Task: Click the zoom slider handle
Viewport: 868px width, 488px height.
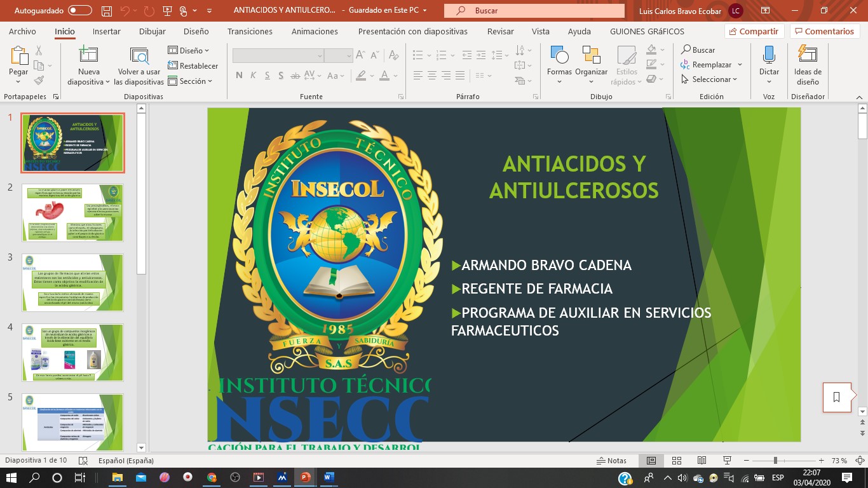Action: (775, 461)
